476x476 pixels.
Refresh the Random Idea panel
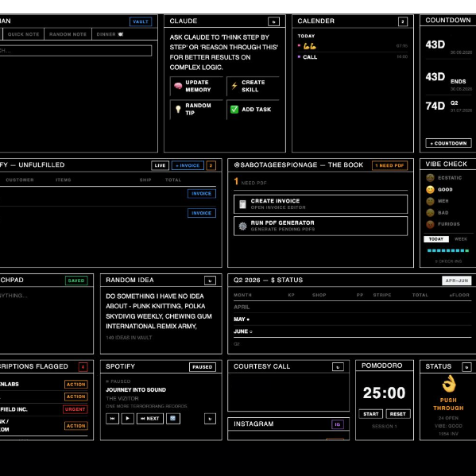click(210, 281)
